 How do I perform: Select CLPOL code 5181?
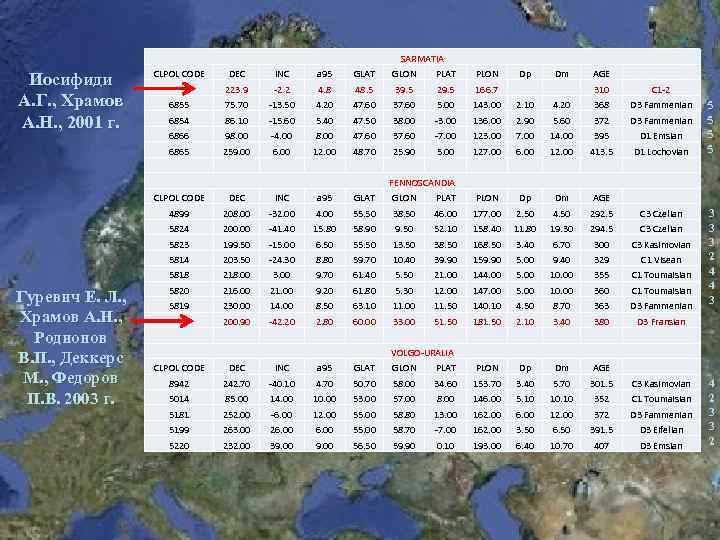point(179,415)
